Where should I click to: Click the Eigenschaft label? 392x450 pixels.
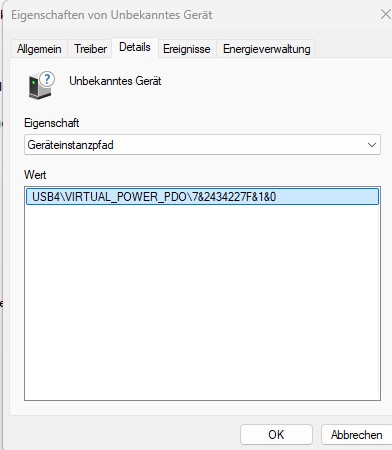(52, 123)
